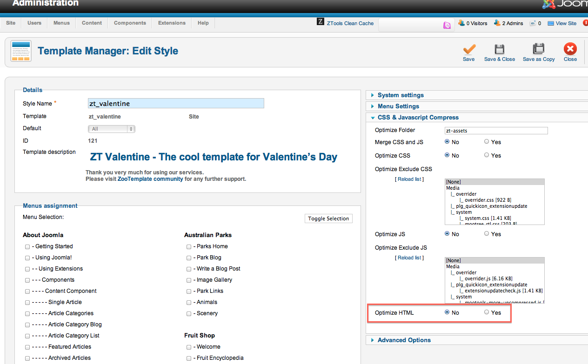Open the Components menu
The height and width of the screenshot is (364, 588).
(130, 23)
